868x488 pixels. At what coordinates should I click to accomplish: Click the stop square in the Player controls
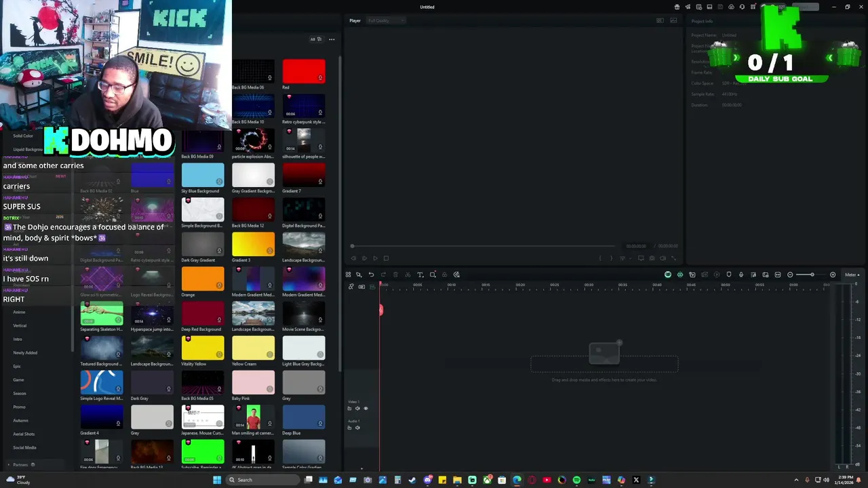[x=387, y=258]
